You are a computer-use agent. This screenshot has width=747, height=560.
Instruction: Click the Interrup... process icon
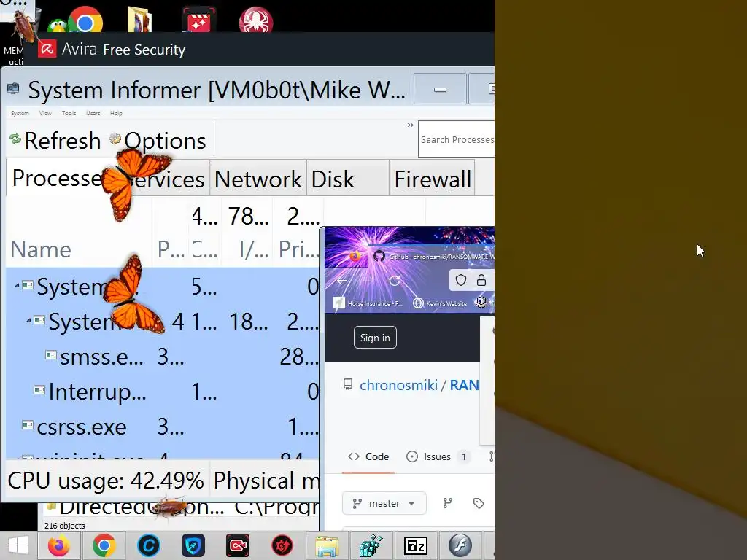(x=39, y=391)
